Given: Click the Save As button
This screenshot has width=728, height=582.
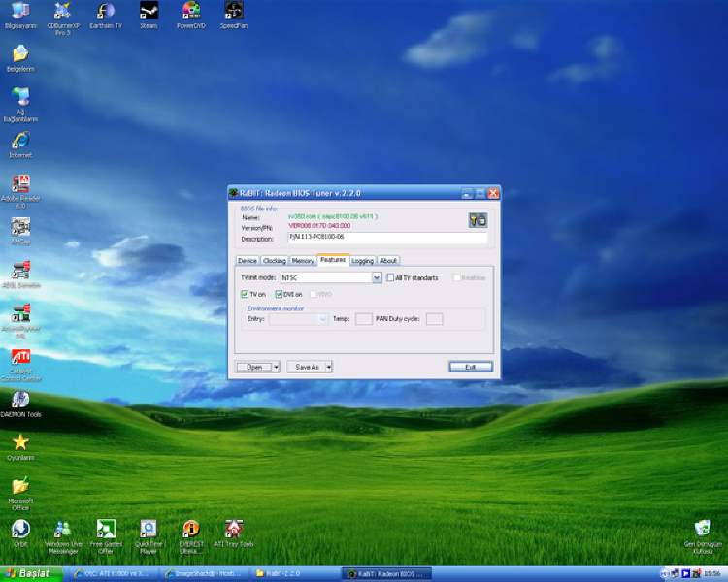Looking at the screenshot, I should 307,367.
